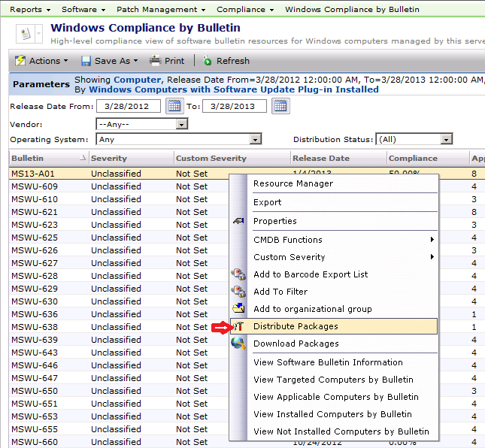
Task: Click Unclassified severity for MSWU-625
Action: click(x=116, y=238)
